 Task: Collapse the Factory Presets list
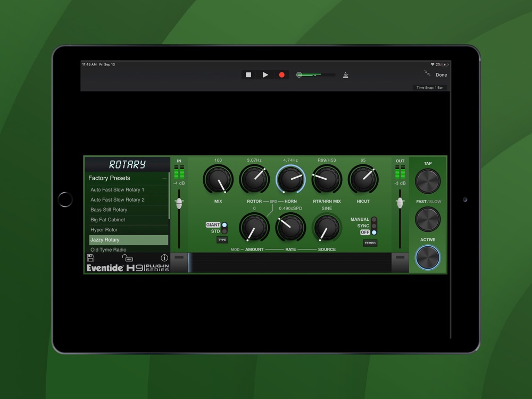tap(164, 179)
